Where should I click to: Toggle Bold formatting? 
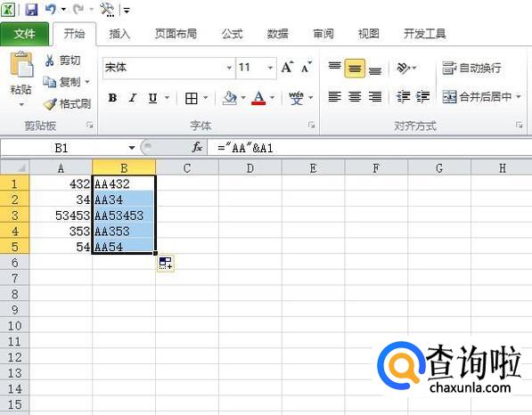tap(112, 98)
